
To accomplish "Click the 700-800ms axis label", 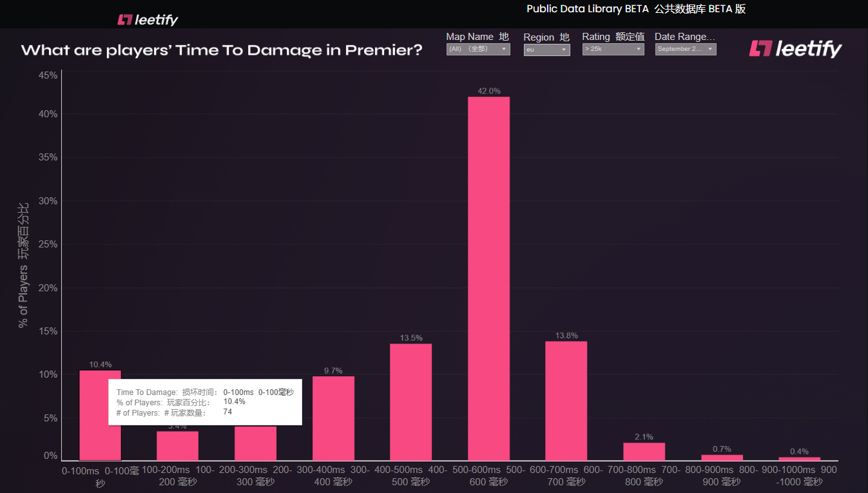I will pos(644,476).
